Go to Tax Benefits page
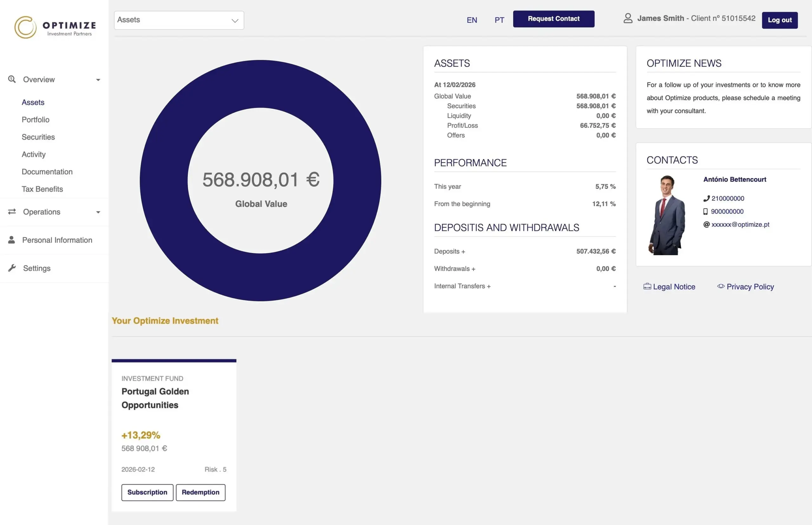Viewport: 812px width, 525px height. pyautogui.click(x=42, y=189)
